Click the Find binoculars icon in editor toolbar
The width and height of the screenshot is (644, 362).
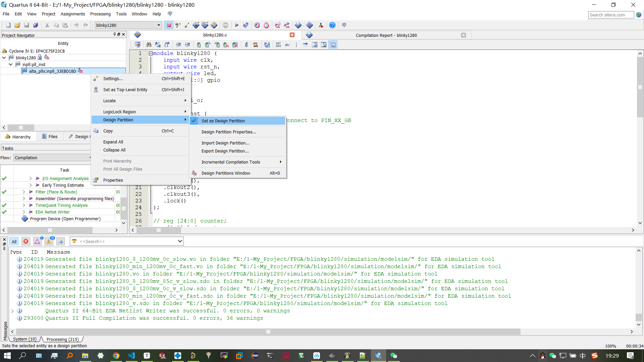149,45
